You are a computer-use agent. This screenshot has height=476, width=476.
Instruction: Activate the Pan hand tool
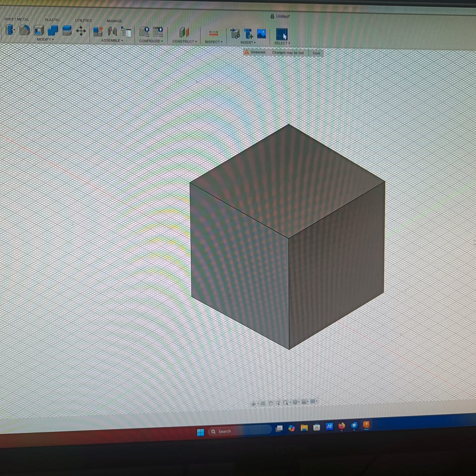pos(270,403)
